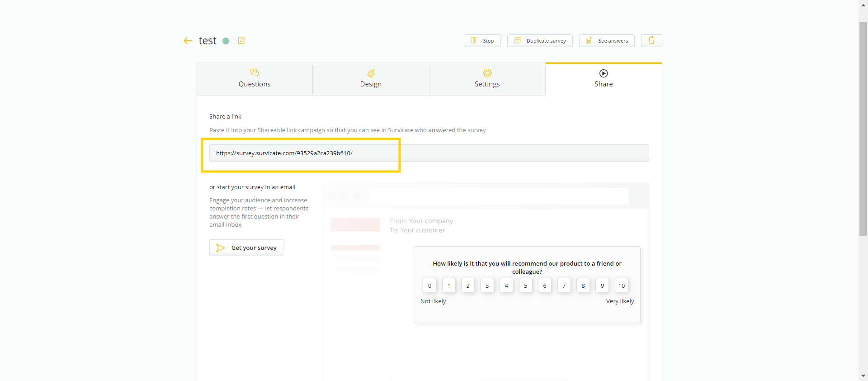Select score 6 in NPS preview

tap(545, 286)
